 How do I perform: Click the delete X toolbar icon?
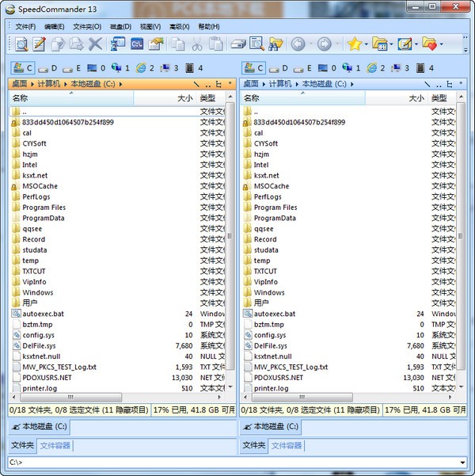tap(95, 44)
